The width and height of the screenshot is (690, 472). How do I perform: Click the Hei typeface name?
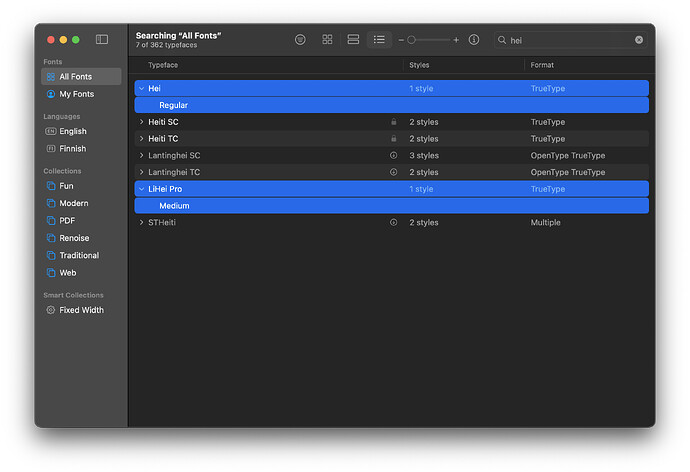[154, 88]
